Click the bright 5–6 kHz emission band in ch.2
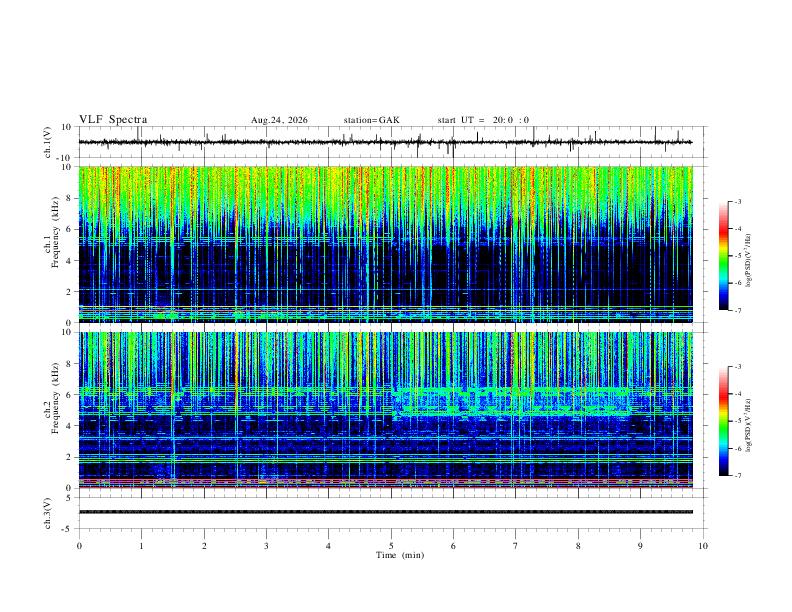The height and width of the screenshot is (612, 792). (510, 402)
